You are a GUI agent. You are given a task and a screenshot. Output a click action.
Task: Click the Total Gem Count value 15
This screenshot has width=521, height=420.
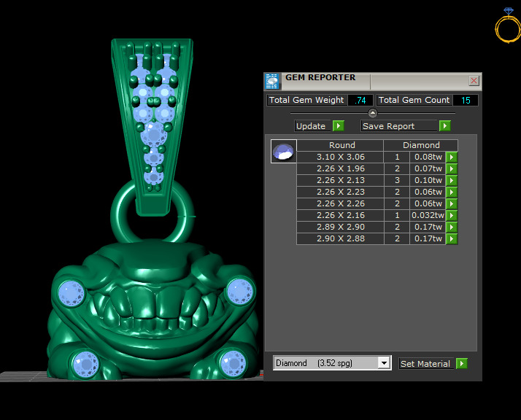point(466,101)
